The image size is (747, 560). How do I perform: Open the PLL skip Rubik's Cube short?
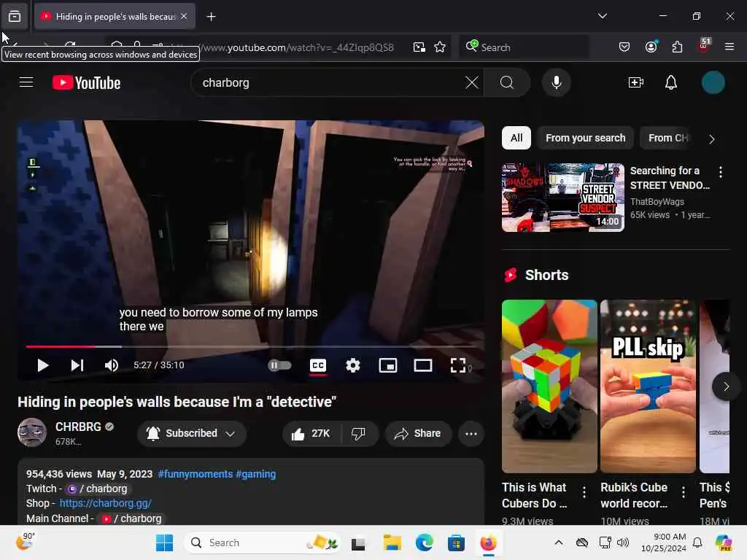click(x=648, y=386)
